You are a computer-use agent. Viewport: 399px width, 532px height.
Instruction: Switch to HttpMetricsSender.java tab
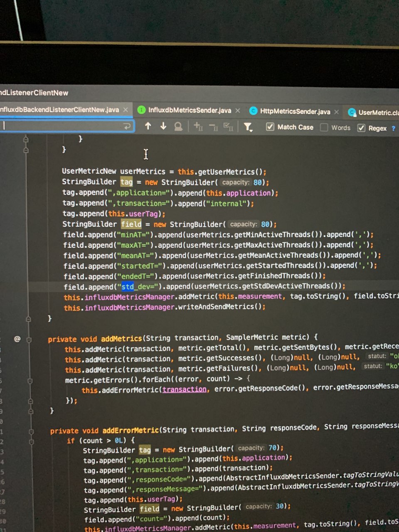point(295,111)
